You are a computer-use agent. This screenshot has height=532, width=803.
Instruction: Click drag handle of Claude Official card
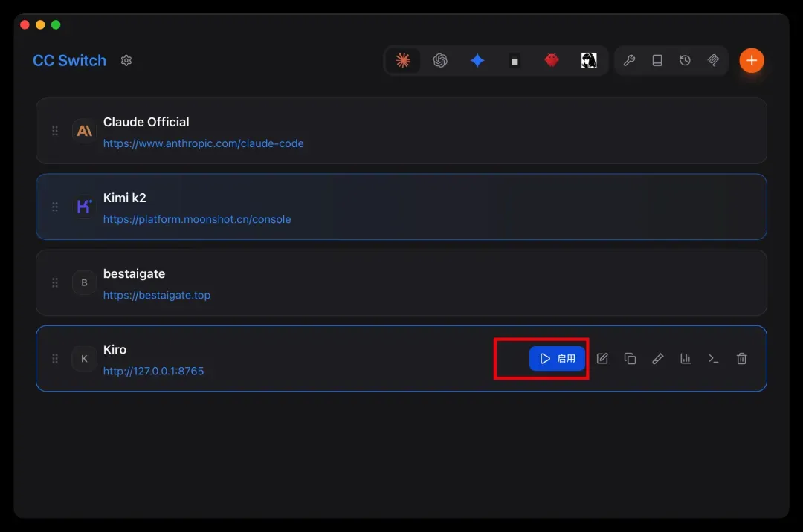55,131
